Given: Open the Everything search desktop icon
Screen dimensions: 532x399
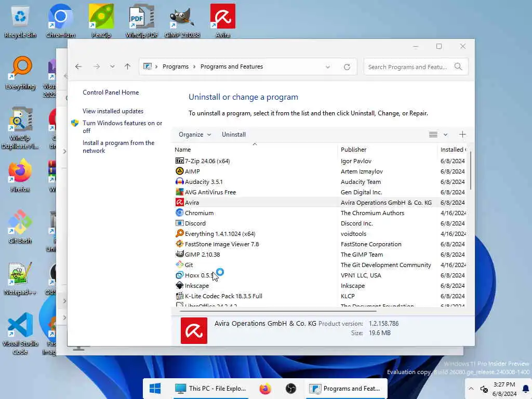Looking at the screenshot, I should click(20, 73).
